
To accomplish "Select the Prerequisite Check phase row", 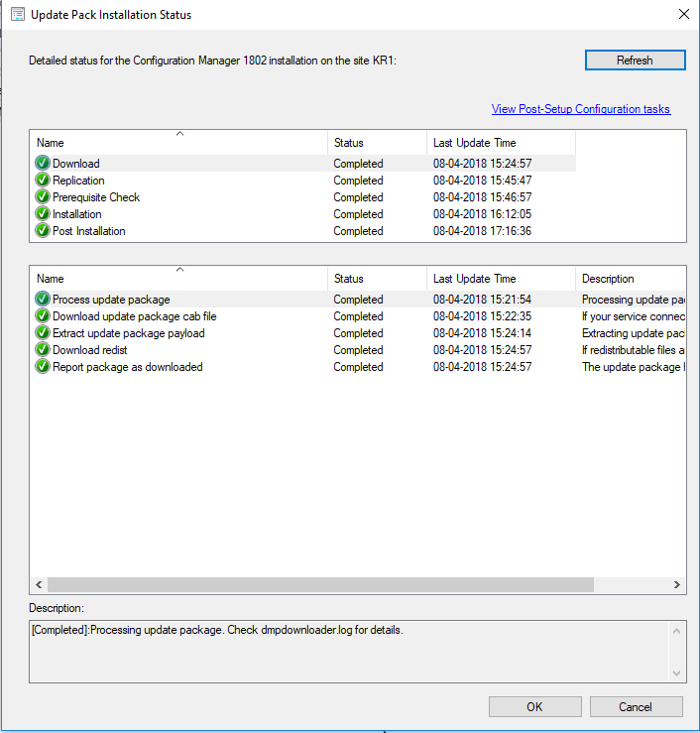I will 302,196.
